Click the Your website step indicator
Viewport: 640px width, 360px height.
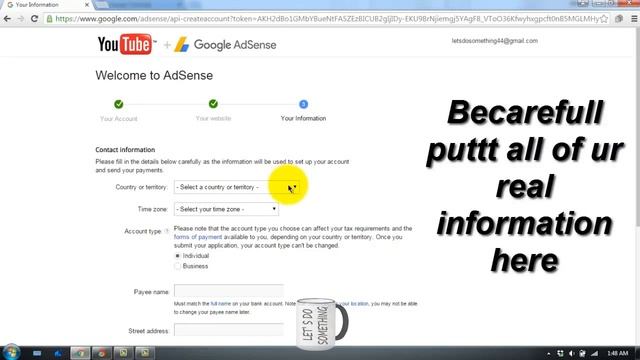pyautogui.click(x=213, y=104)
